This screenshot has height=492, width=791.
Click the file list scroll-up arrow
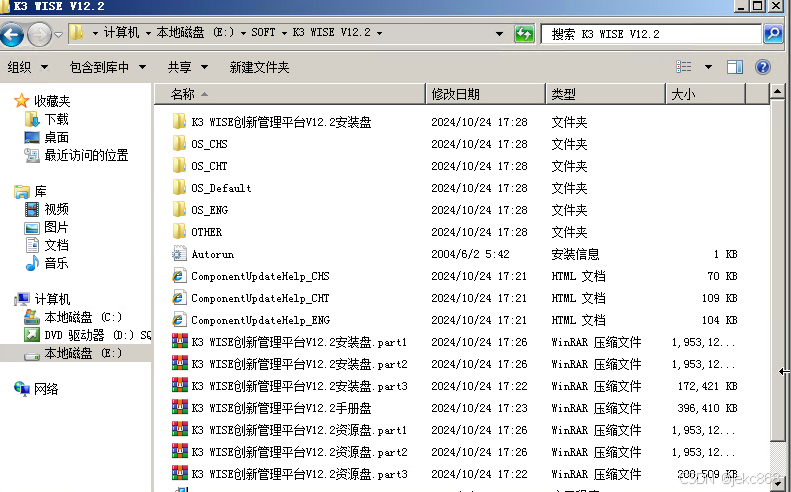click(x=777, y=92)
